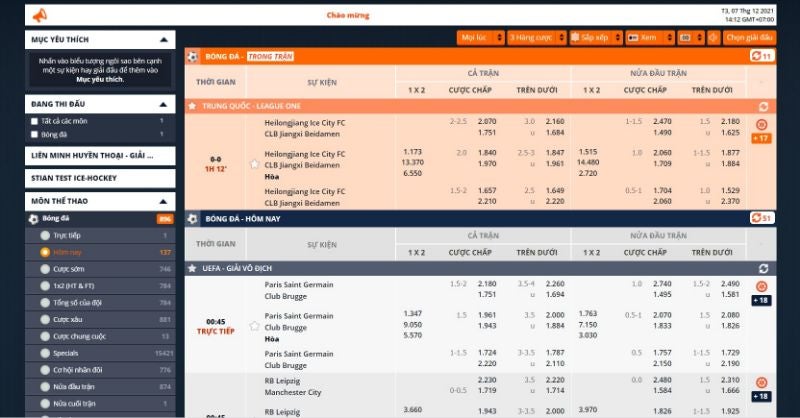Favorite the UEFA - Giải Vô Địch league star
The height and width of the screenshot is (418, 800).
click(192, 268)
